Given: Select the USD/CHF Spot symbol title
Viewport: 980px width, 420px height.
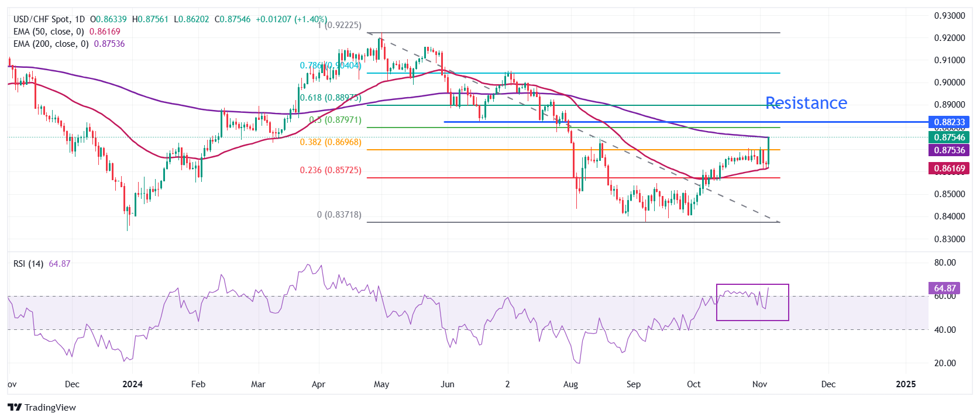Looking at the screenshot, I should [x=49, y=19].
